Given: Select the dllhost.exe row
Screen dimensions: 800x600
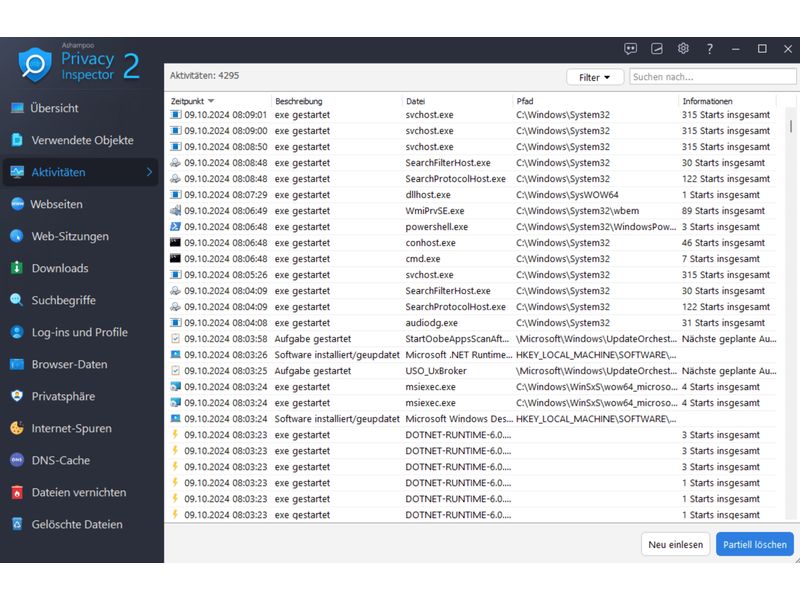Looking at the screenshot, I should click(x=473, y=195).
